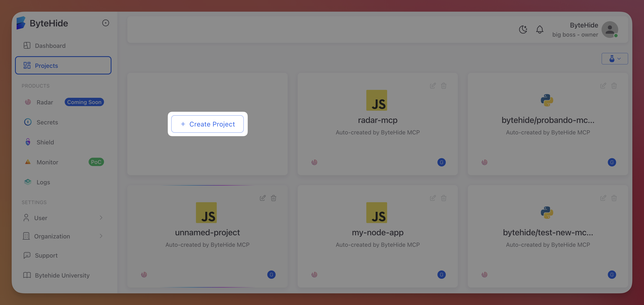Select Projects in the sidebar
Image resolution: width=644 pixels, height=305 pixels.
47,66
